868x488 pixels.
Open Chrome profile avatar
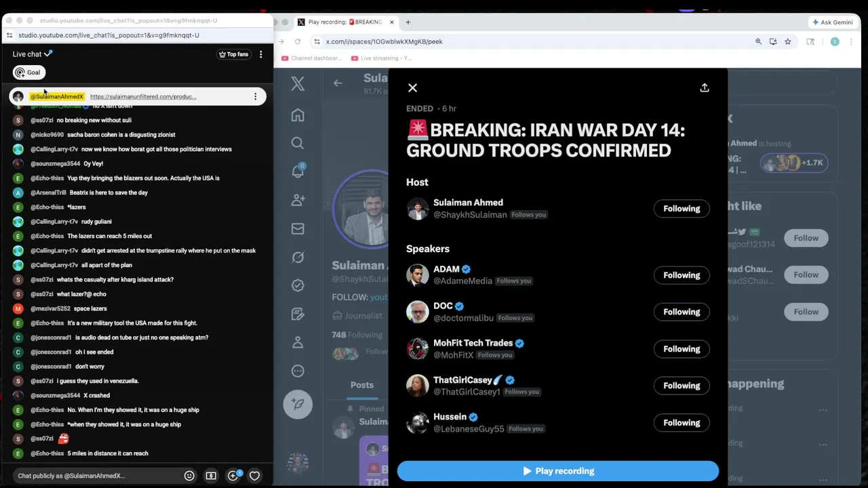835,41
